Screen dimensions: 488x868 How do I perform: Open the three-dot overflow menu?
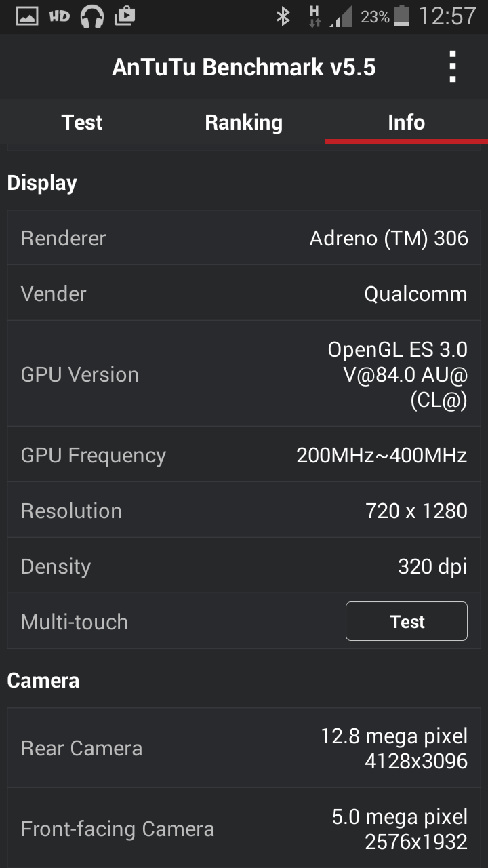(x=453, y=66)
